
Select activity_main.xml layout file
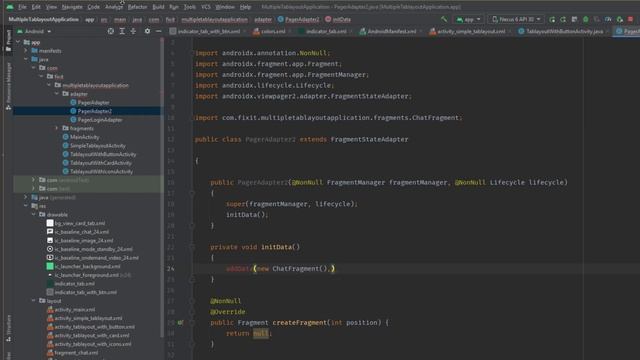point(75,309)
